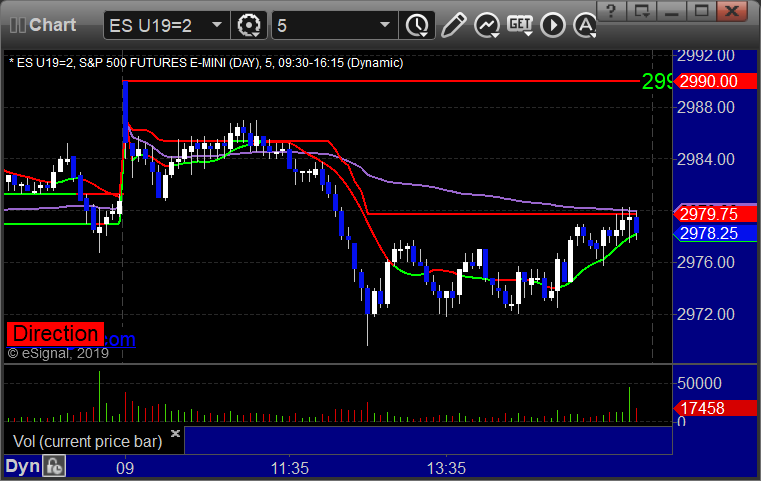Viewport: 761px width, 481px height.
Task: Open the studies line-chart icon
Action: point(487,25)
